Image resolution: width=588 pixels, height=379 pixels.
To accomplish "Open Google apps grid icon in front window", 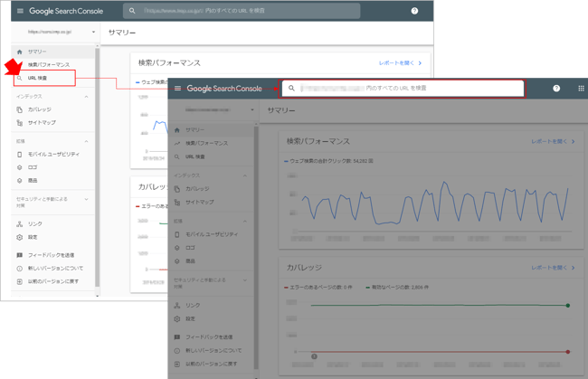I will click(581, 89).
